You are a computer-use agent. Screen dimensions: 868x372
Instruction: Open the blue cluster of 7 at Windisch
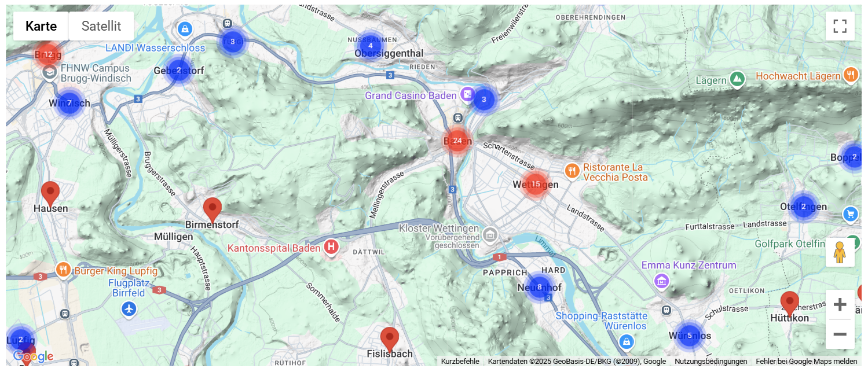[69, 104]
